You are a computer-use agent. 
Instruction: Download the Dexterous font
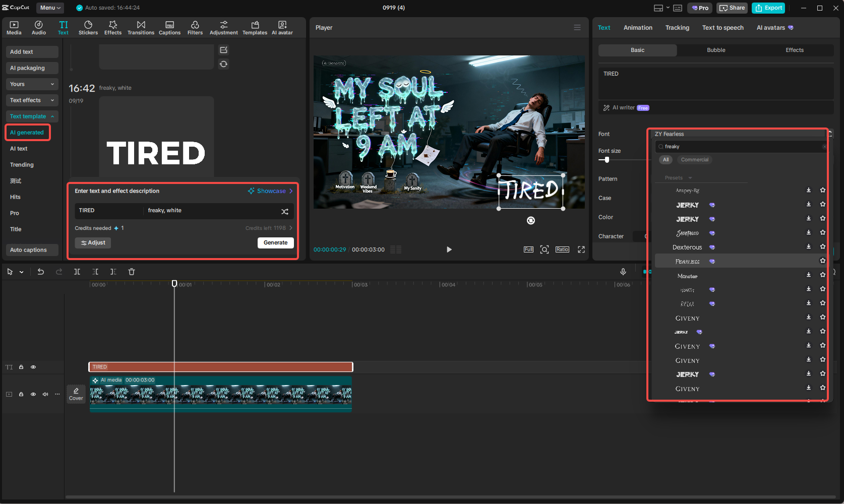[809, 246]
